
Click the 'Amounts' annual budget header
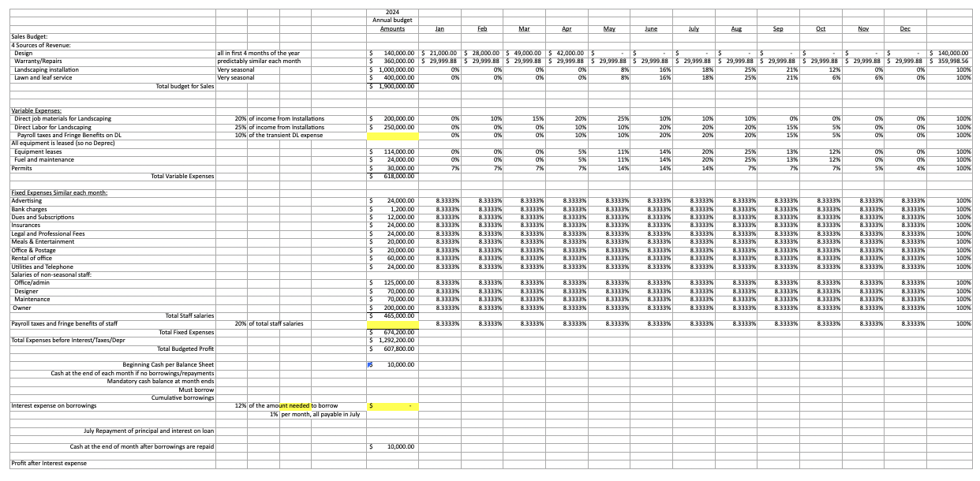point(392,28)
